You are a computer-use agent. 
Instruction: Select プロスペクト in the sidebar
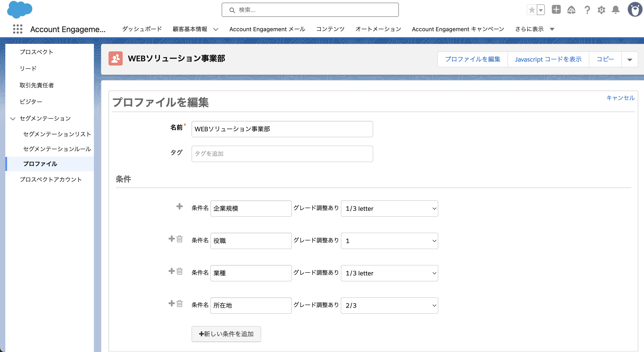[x=37, y=52]
